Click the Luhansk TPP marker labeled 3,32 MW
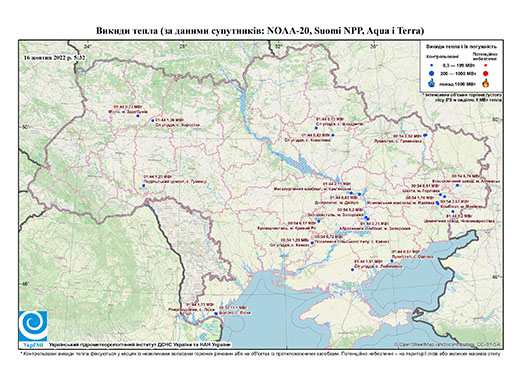520x368 pixels. pyautogui.click(x=425, y=135)
